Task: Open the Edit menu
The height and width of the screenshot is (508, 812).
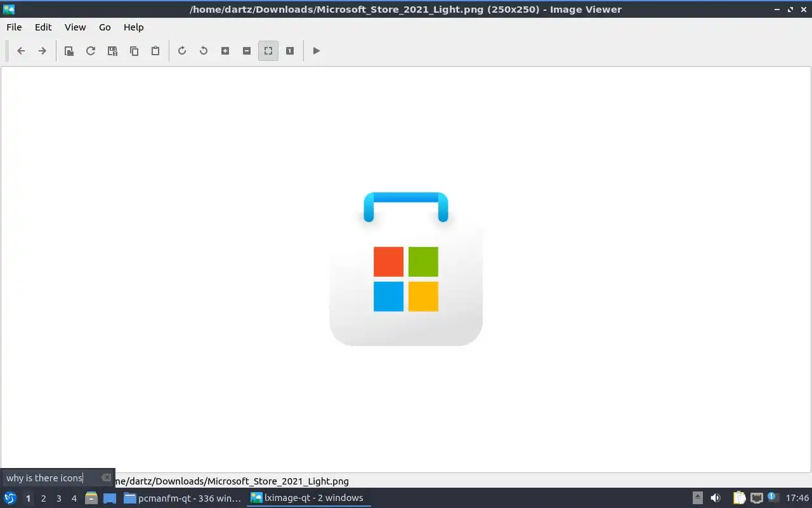Action: click(x=43, y=27)
